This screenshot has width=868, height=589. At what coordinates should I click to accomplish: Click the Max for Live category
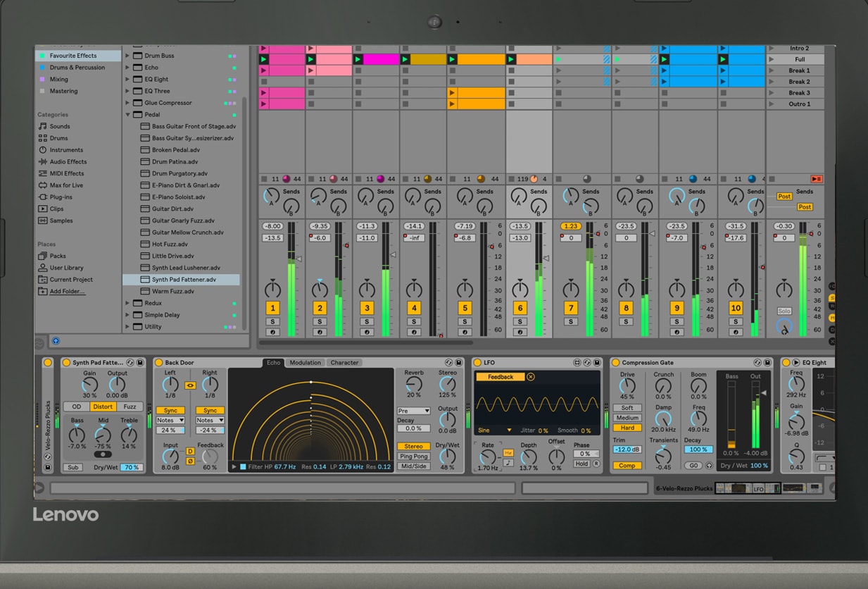pyautogui.click(x=65, y=185)
